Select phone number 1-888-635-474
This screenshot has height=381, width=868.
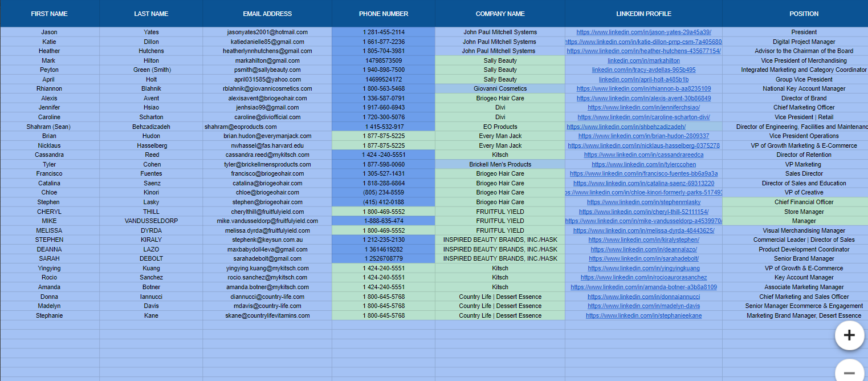click(x=384, y=221)
